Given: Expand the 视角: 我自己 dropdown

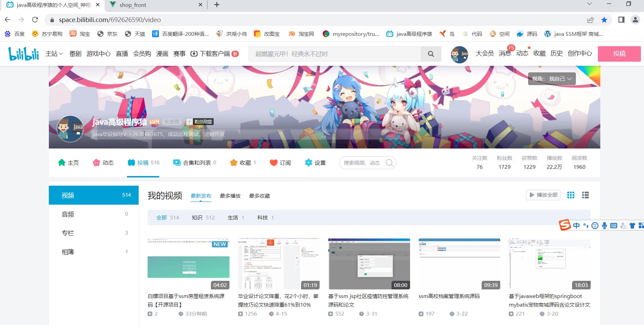Looking at the screenshot, I should [x=552, y=79].
